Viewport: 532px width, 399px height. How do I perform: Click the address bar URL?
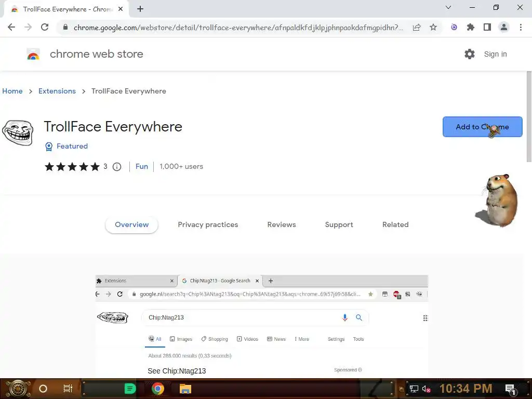click(x=238, y=27)
